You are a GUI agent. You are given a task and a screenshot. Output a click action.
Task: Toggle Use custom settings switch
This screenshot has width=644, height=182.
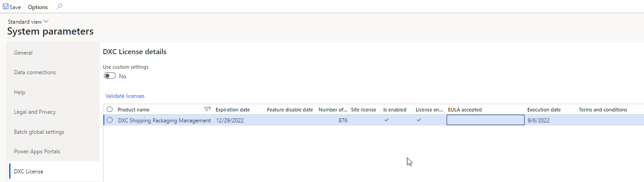click(x=110, y=76)
